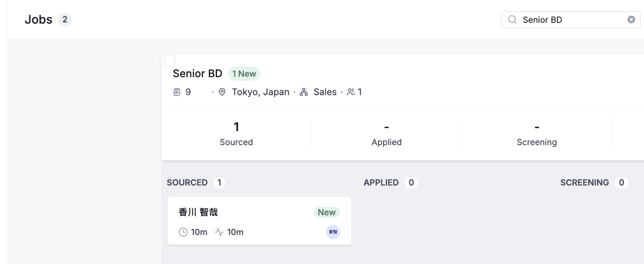This screenshot has width=644, height=264.
Task: Click the search magnifier icon
Action: click(x=512, y=20)
